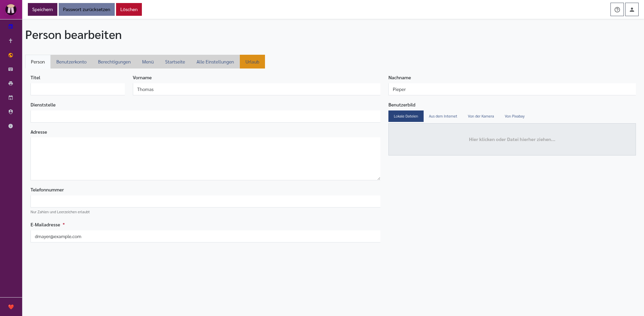This screenshot has width=644, height=316.
Task: Focus the Titel input field
Action: coord(78,89)
